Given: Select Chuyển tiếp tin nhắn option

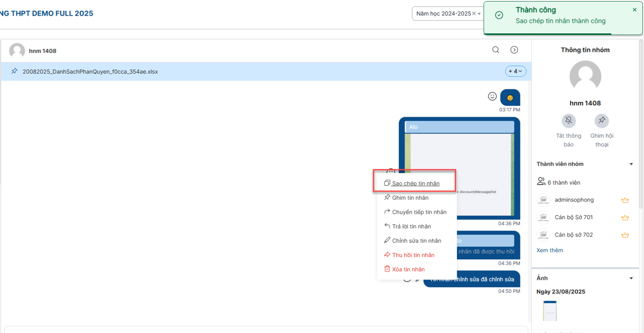Looking at the screenshot, I should coord(419,212).
